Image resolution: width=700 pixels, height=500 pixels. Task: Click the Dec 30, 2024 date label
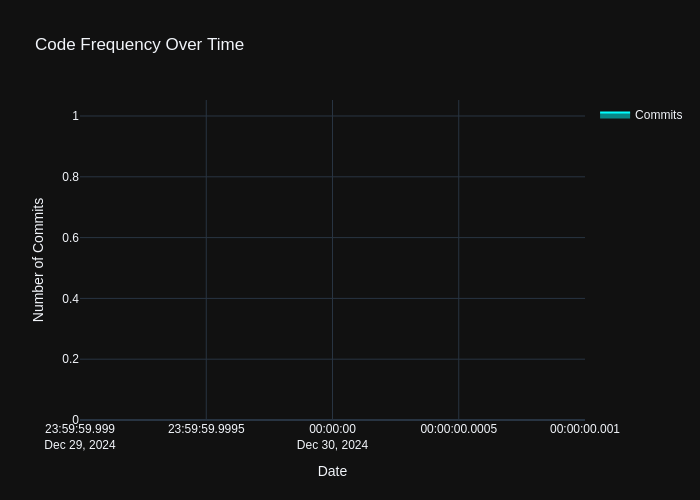(x=332, y=445)
